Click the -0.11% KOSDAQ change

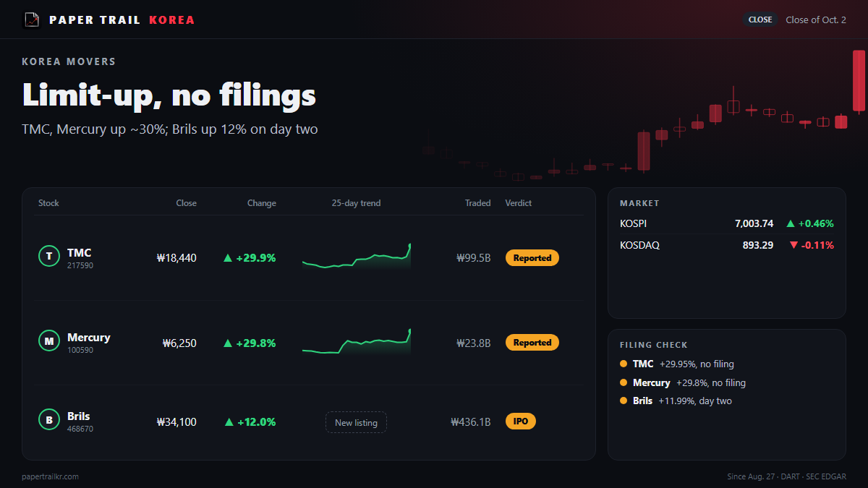pyautogui.click(x=817, y=246)
